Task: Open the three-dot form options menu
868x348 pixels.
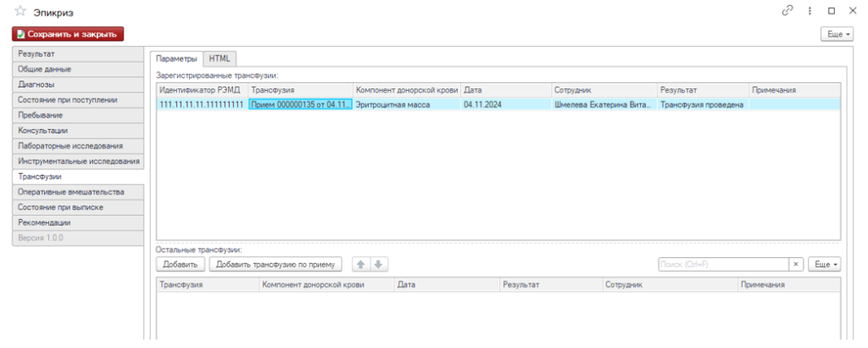Action: point(810,10)
